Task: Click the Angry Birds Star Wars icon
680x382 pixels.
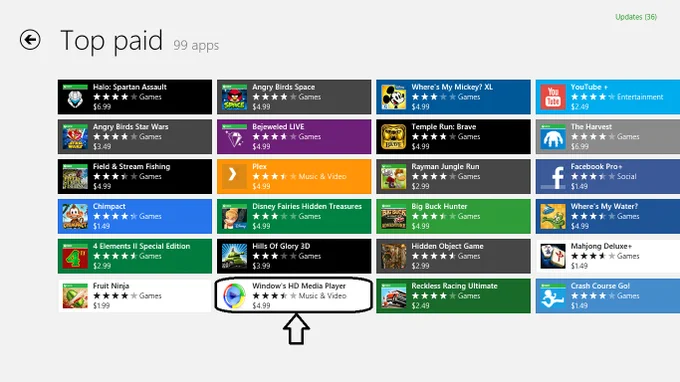Action: point(75,137)
